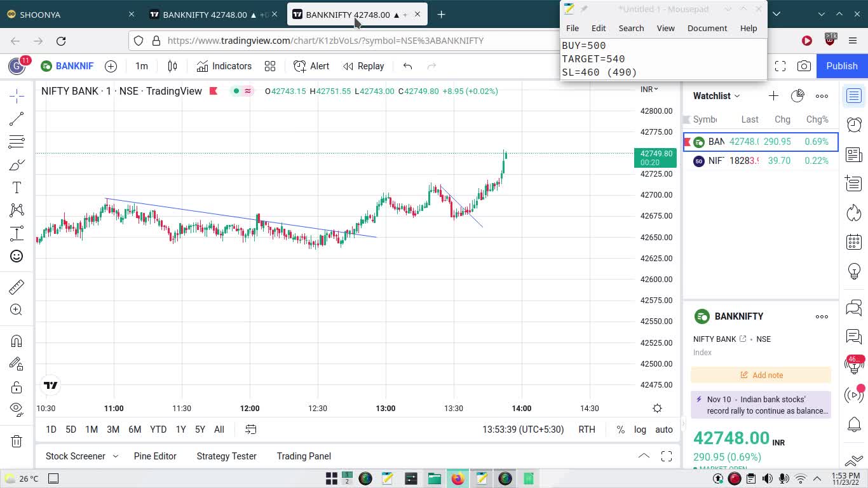
Task: Toggle magnet mode in left toolbar
Action: click(17, 341)
